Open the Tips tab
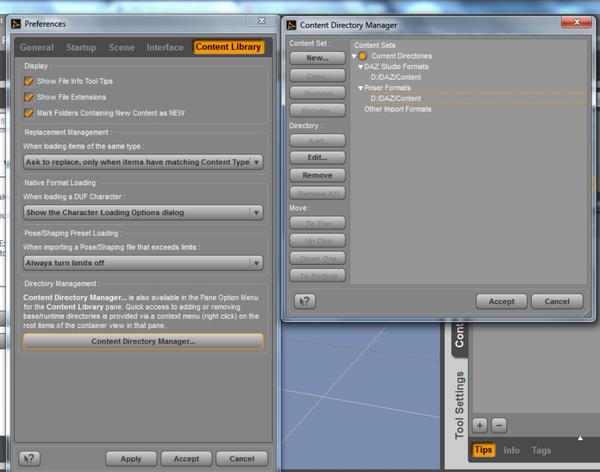This screenshot has width=600, height=472. tap(483, 450)
